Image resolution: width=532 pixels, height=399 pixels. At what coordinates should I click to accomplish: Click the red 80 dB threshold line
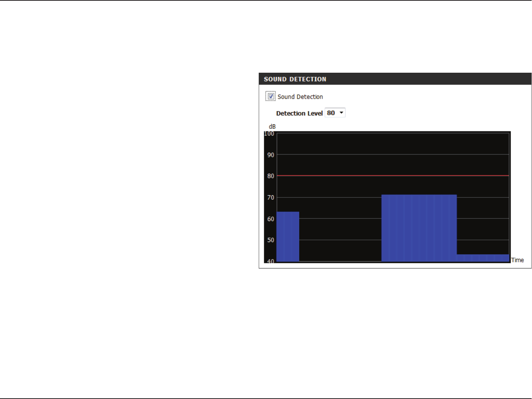pyautogui.click(x=393, y=176)
